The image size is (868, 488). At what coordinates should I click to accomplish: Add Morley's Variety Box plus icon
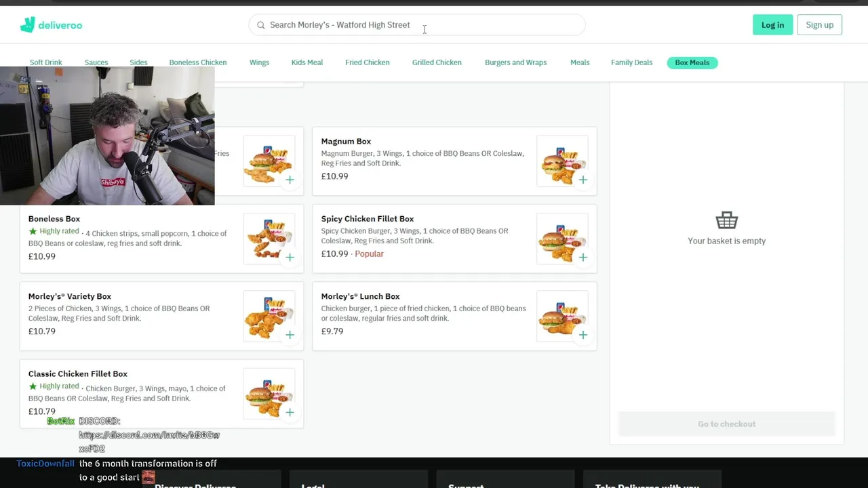[290, 335]
